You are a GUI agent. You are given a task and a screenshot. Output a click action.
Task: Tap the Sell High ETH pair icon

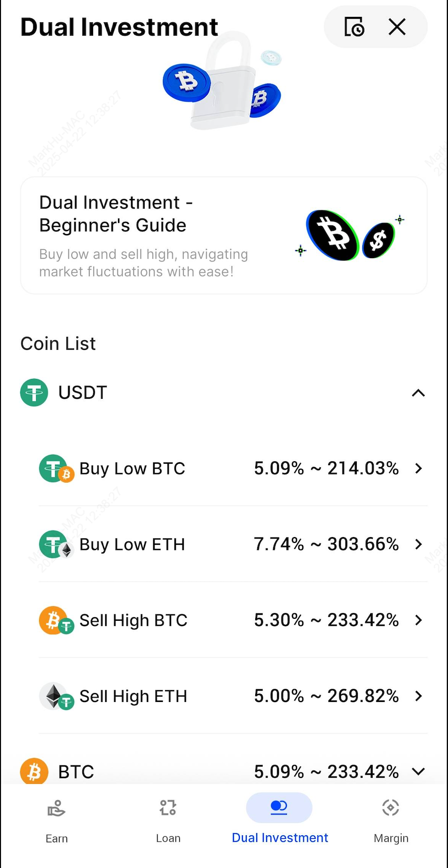[56, 696]
